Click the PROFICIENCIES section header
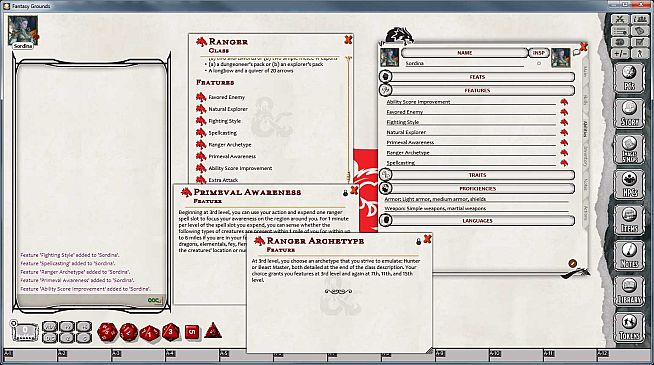 click(x=477, y=189)
